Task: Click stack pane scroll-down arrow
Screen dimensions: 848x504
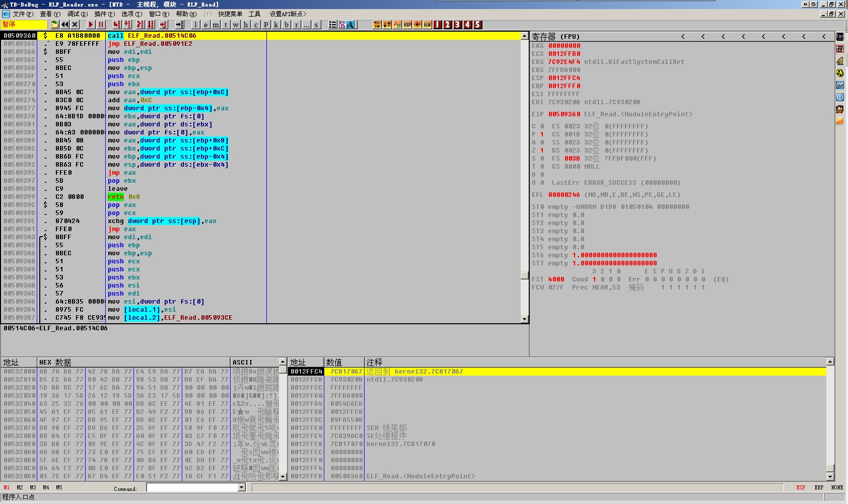Action: tap(830, 476)
